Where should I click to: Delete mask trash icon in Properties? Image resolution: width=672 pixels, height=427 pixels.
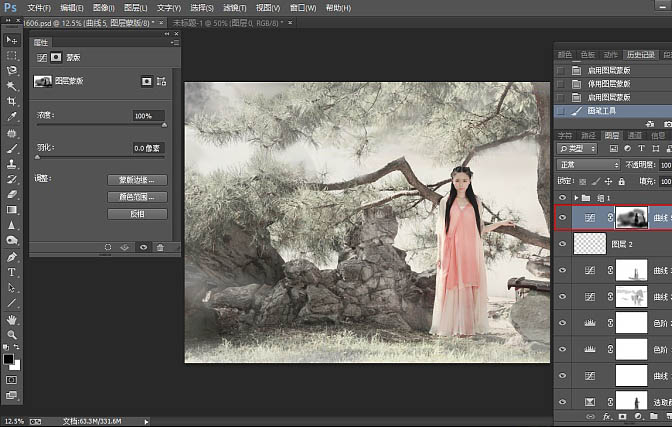point(160,247)
